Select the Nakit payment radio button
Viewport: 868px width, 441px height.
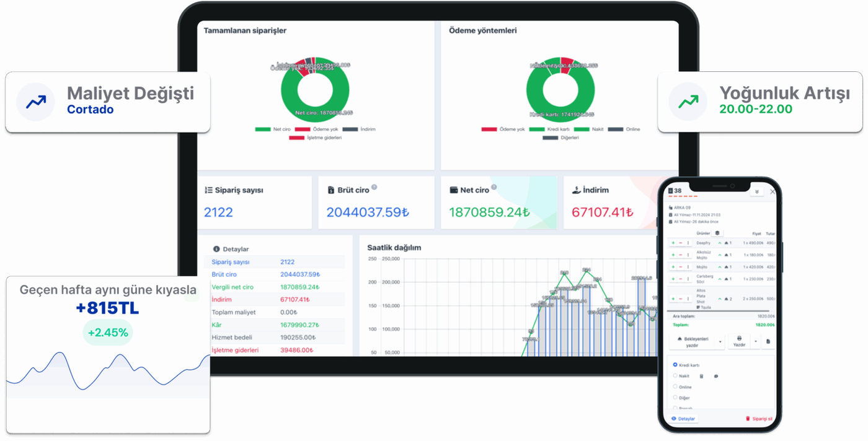click(675, 375)
